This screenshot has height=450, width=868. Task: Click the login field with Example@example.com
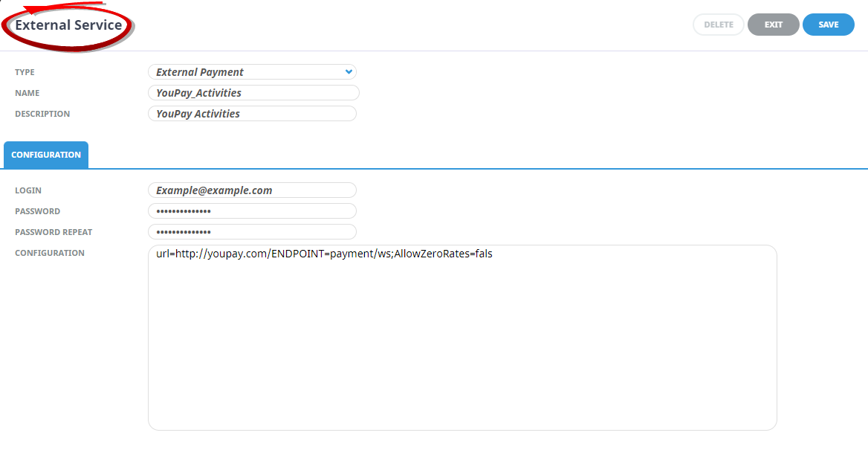tap(251, 190)
